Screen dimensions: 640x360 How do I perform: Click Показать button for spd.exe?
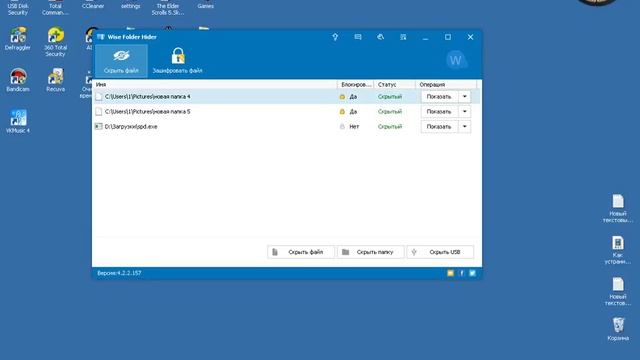click(x=439, y=127)
